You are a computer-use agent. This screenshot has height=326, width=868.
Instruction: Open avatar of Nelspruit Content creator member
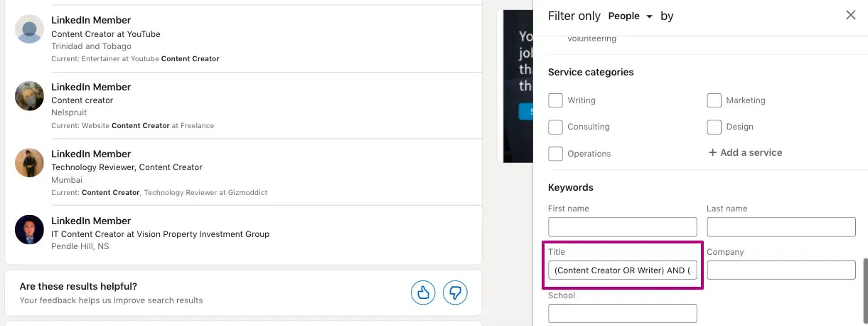point(29,96)
